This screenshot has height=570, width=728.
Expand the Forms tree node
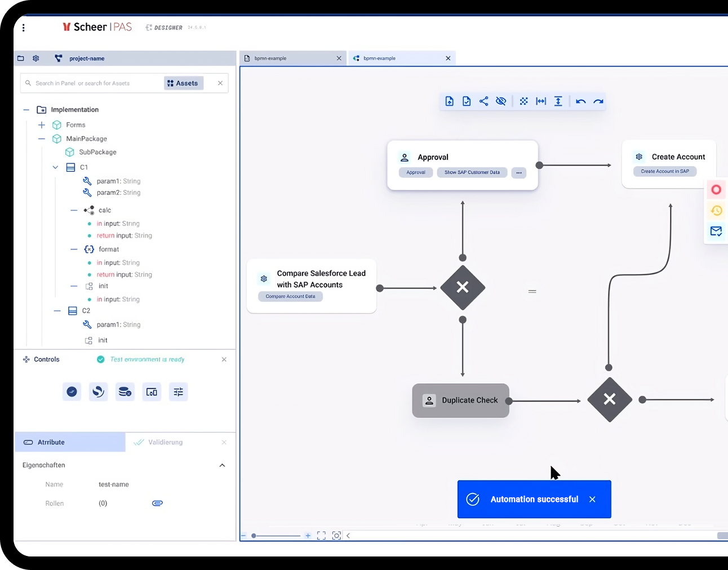(40, 124)
